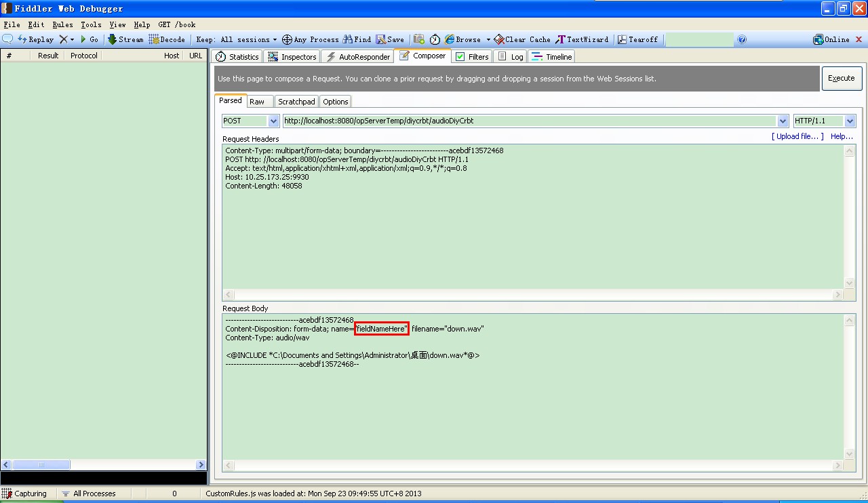Click the Help... link

coord(842,136)
